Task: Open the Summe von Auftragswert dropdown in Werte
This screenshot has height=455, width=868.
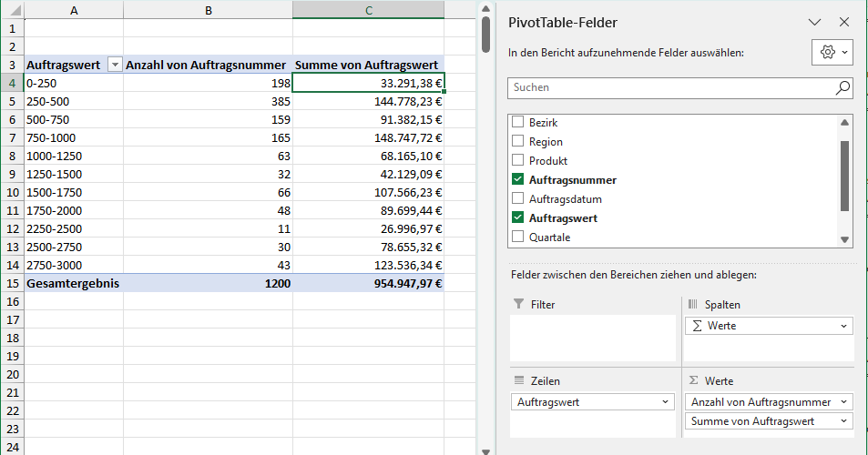Action: (844, 421)
